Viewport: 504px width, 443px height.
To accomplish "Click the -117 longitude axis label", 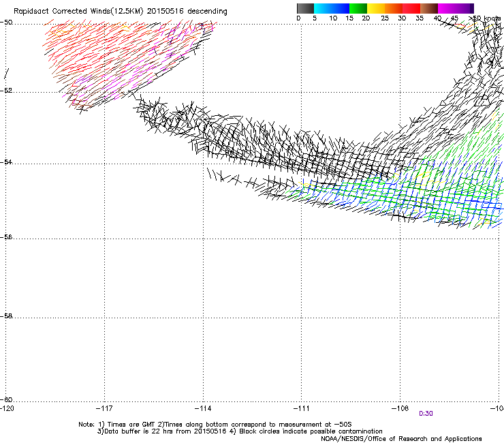I will (104, 408).
